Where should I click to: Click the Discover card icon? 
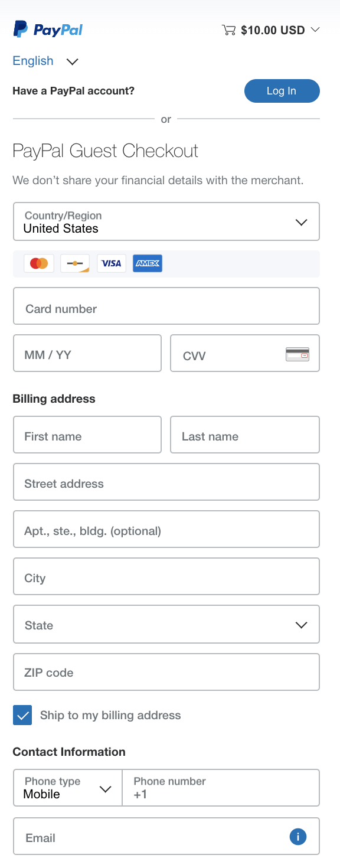point(75,263)
